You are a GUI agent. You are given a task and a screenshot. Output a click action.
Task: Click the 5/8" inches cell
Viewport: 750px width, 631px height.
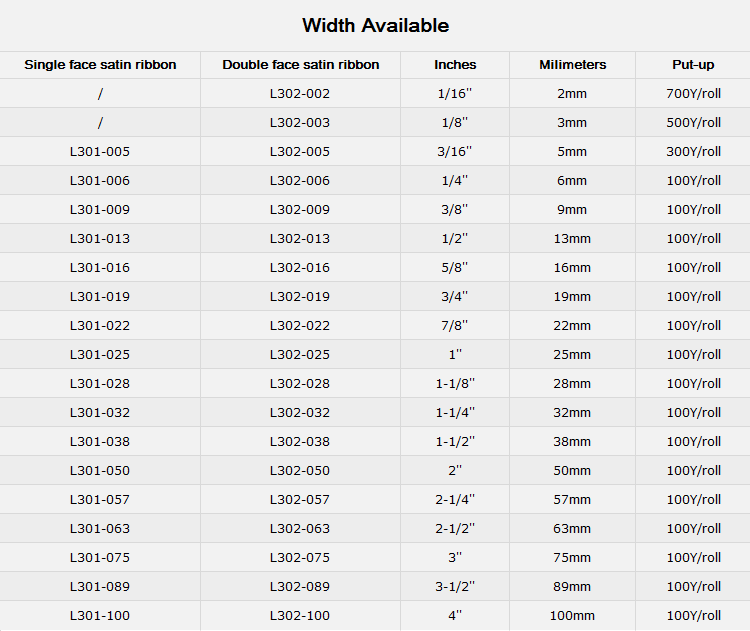pyautogui.click(x=455, y=267)
